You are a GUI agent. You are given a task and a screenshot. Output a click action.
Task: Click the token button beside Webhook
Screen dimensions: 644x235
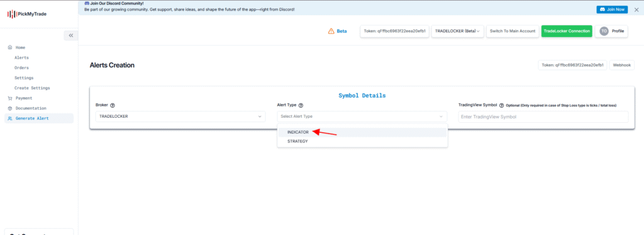tap(572, 65)
